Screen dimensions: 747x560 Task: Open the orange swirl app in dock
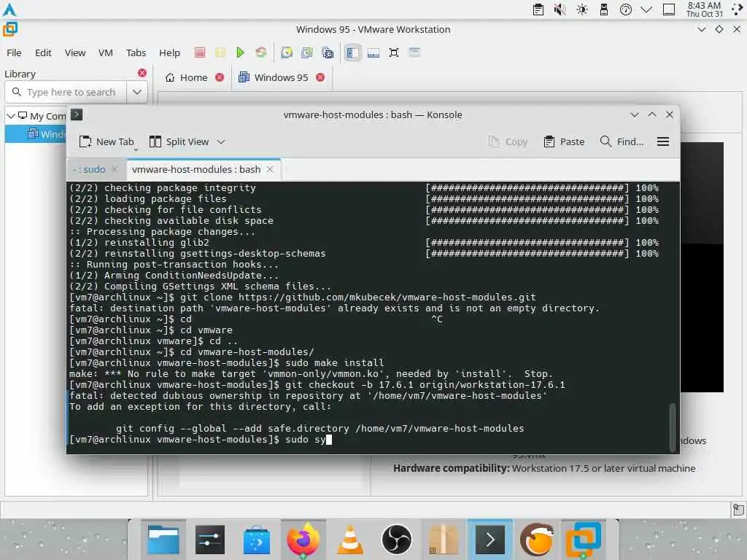click(x=536, y=540)
